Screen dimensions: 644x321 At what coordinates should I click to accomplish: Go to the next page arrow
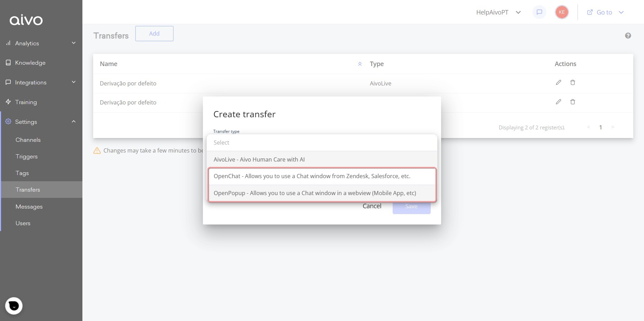(x=612, y=127)
